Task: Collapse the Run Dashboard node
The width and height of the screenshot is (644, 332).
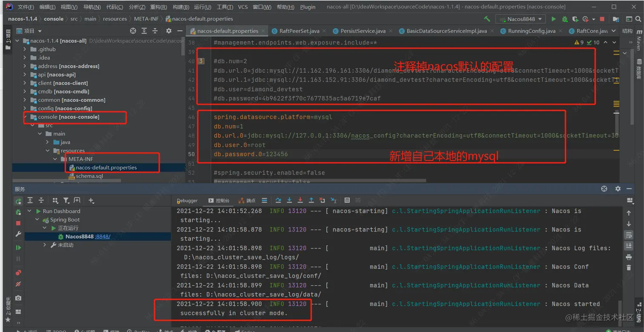Action: (29, 211)
